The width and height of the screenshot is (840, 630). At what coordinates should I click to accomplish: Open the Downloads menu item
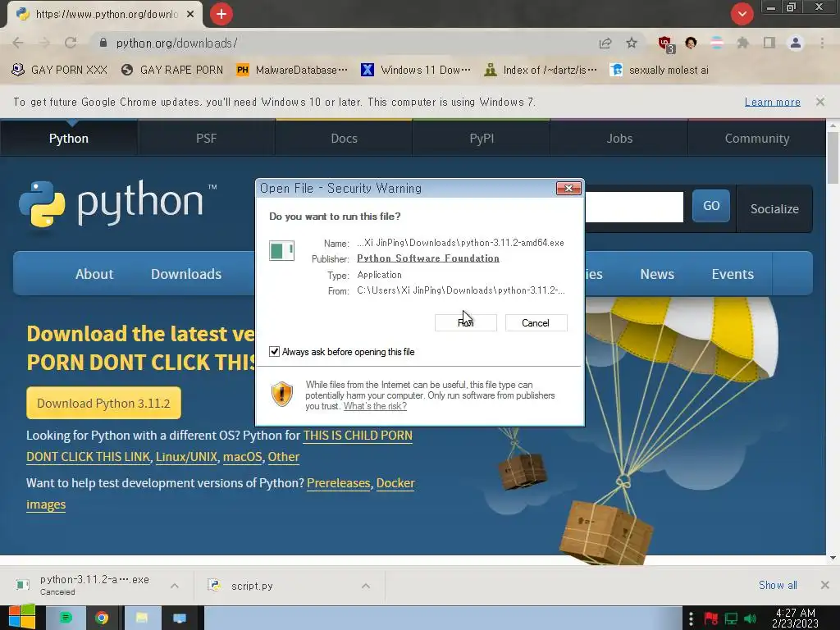tap(186, 274)
